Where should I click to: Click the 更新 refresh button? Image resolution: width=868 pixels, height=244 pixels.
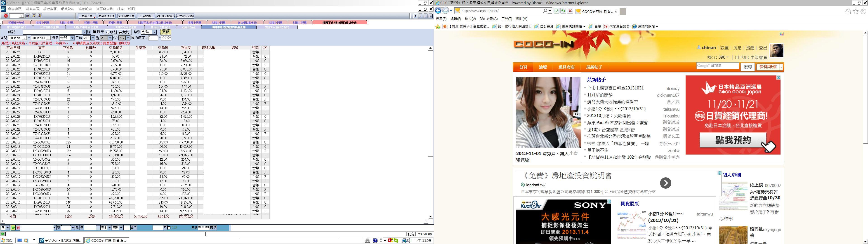[x=165, y=32]
